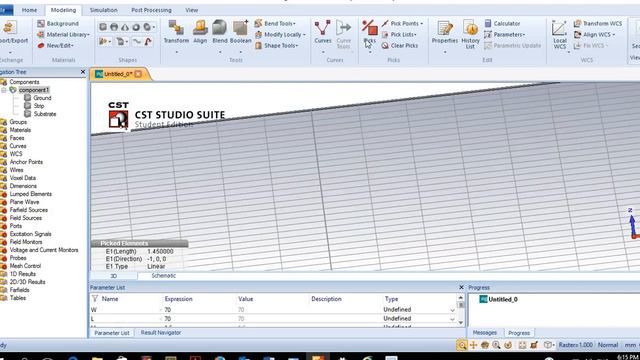640x360 pixels.
Task: Select the Strip solid in tree
Action: (x=39, y=106)
